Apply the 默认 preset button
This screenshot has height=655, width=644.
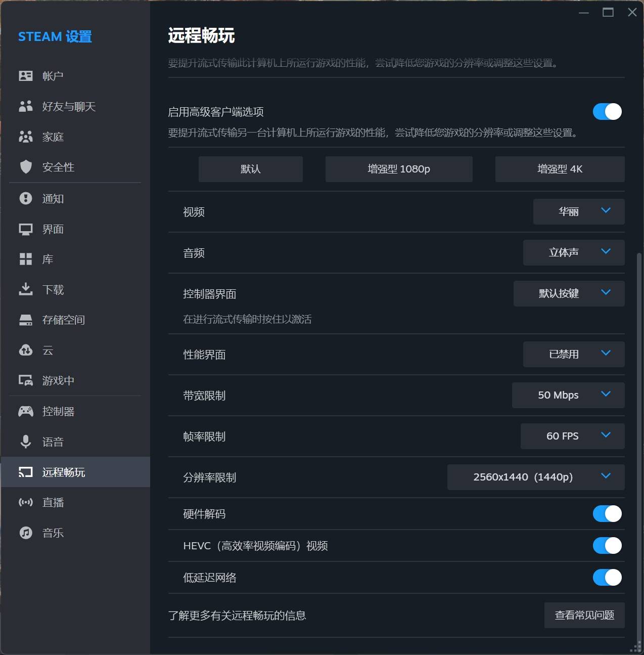251,169
